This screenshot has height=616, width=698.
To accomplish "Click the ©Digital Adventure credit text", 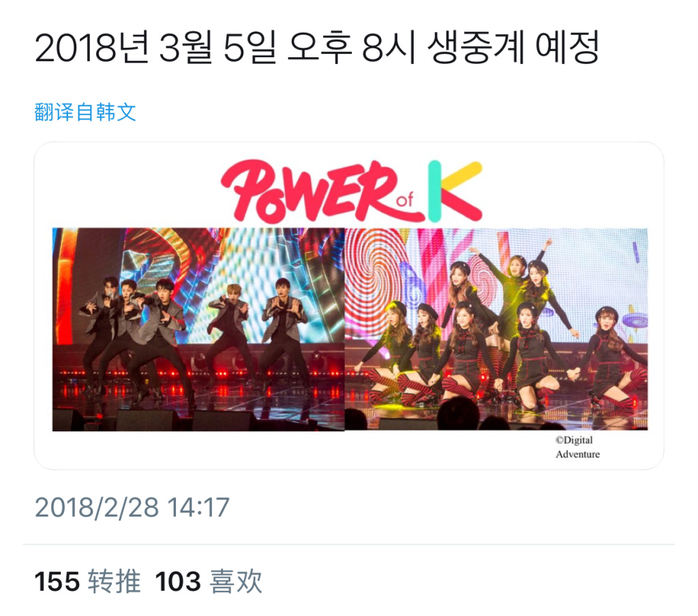I will click(x=577, y=447).
